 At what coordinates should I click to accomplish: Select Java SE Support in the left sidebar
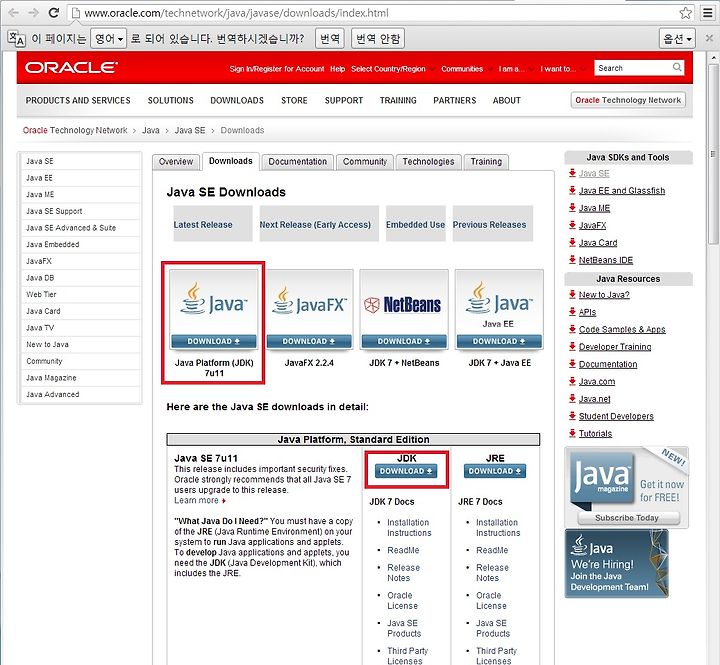[x=54, y=211]
